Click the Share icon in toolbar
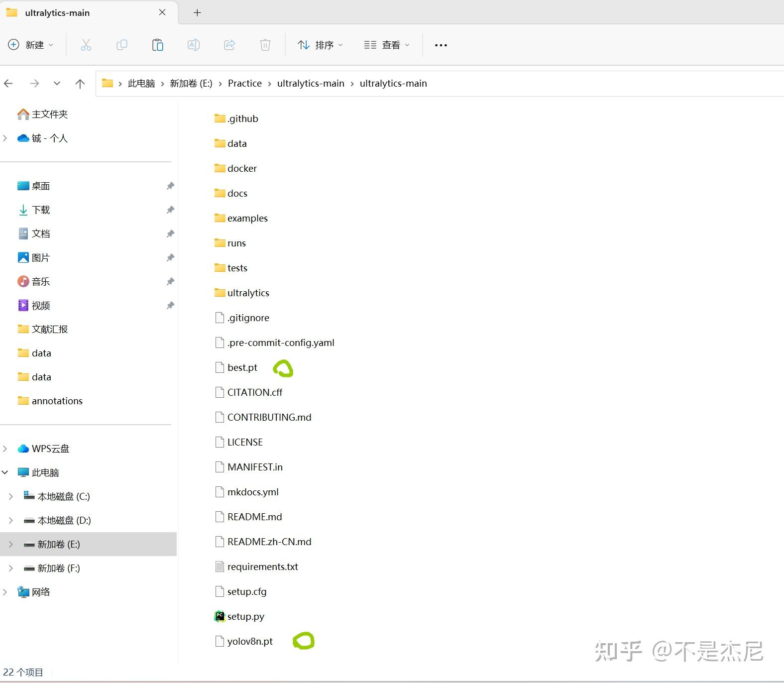The image size is (784, 683). pos(229,45)
